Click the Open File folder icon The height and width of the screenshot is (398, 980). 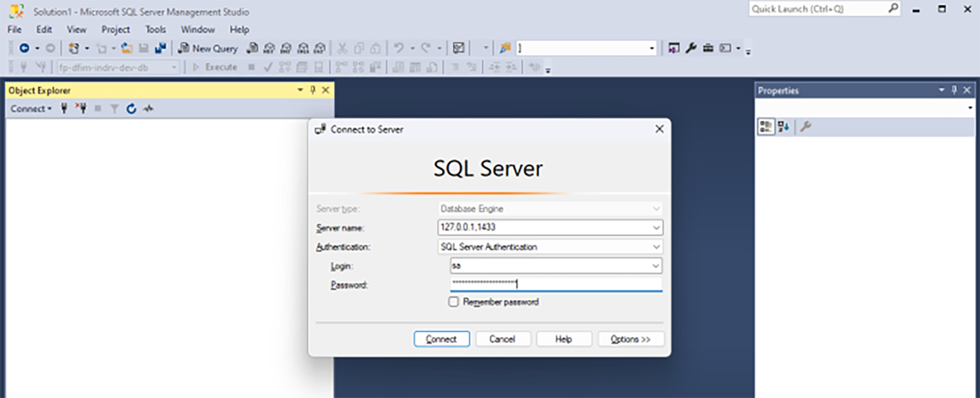(x=127, y=48)
